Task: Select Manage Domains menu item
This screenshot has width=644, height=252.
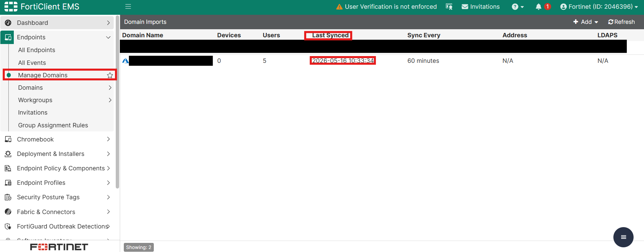Action: coord(43,75)
